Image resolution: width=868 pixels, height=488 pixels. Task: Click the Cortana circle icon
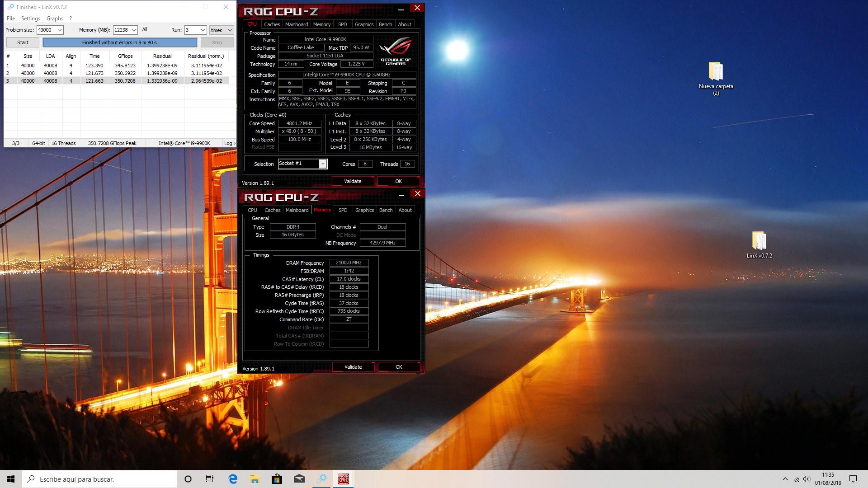[x=188, y=479]
